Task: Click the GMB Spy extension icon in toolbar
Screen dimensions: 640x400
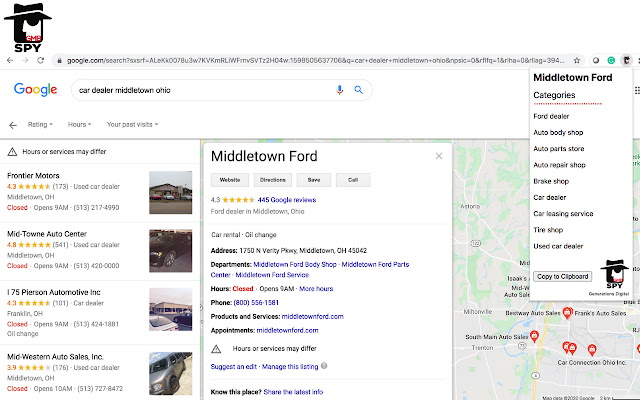Action: 626,60
